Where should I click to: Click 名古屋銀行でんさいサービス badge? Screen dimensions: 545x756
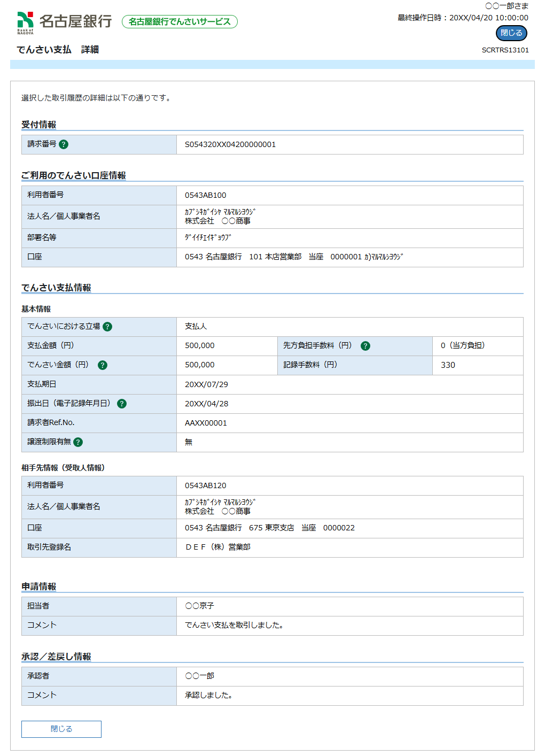click(x=180, y=22)
